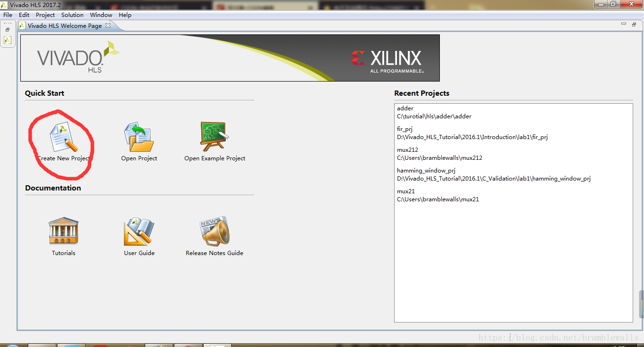Viewport: 644px width, 347px height.
Task: Open the mux21 recent project
Action: (406, 191)
